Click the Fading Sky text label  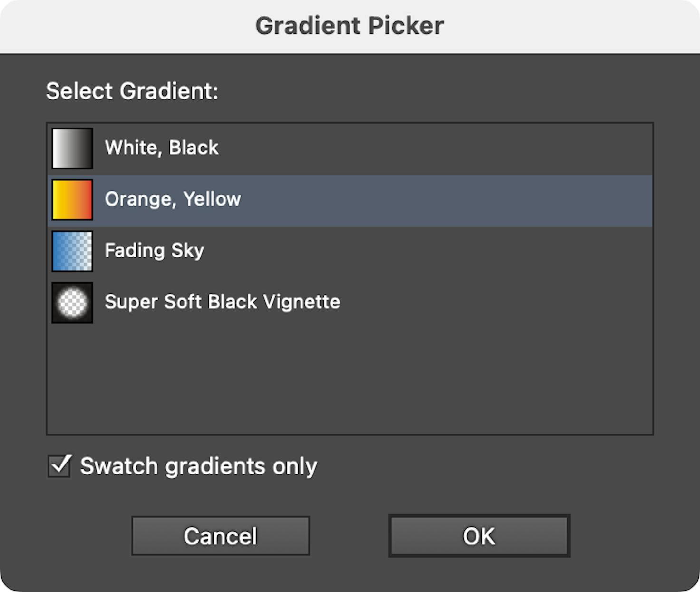click(x=154, y=250)
